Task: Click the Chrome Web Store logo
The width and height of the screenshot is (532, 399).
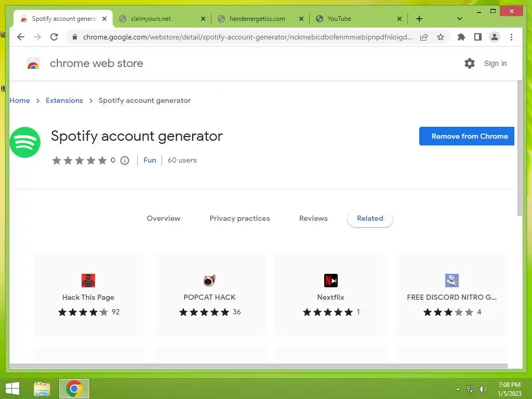Action: (x=33, y=63)
